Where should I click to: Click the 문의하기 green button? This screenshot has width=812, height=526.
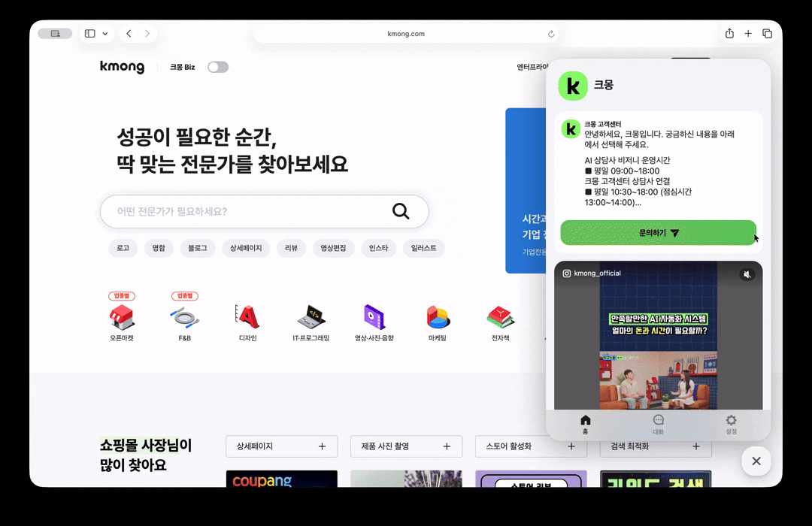click(658, 232)
